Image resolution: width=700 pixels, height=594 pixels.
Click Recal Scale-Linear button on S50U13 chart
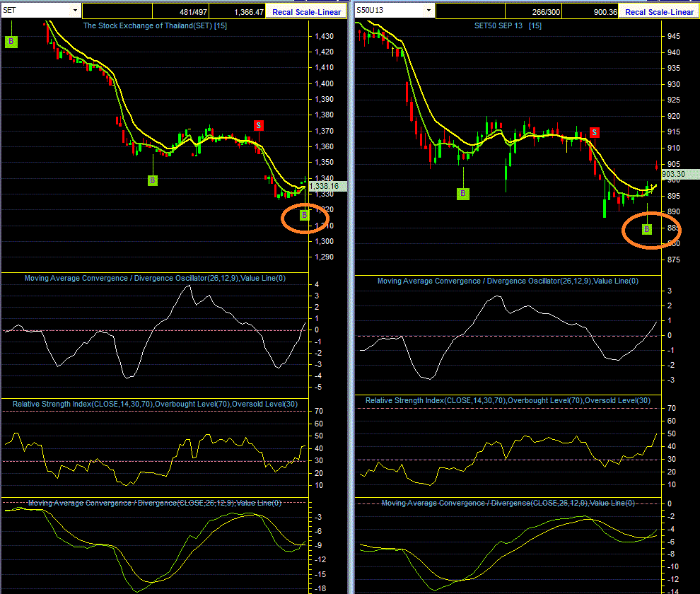click(660, 12)
